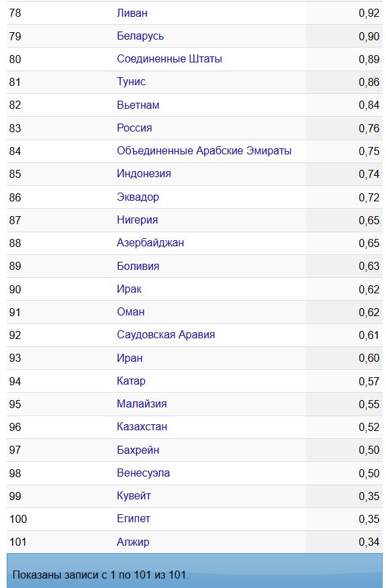
Task: Click the Нигерия link
Action: click(x=138, y=219)
